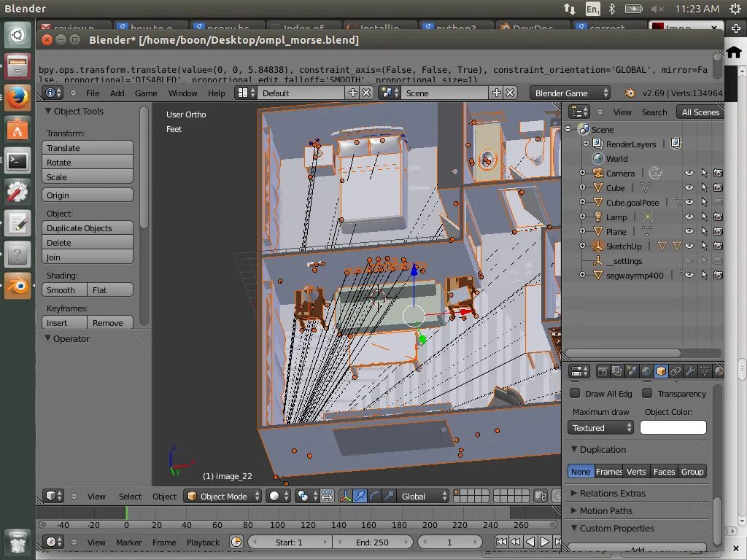Select the Constraints chain-link tab icon

tap(676, 371)
